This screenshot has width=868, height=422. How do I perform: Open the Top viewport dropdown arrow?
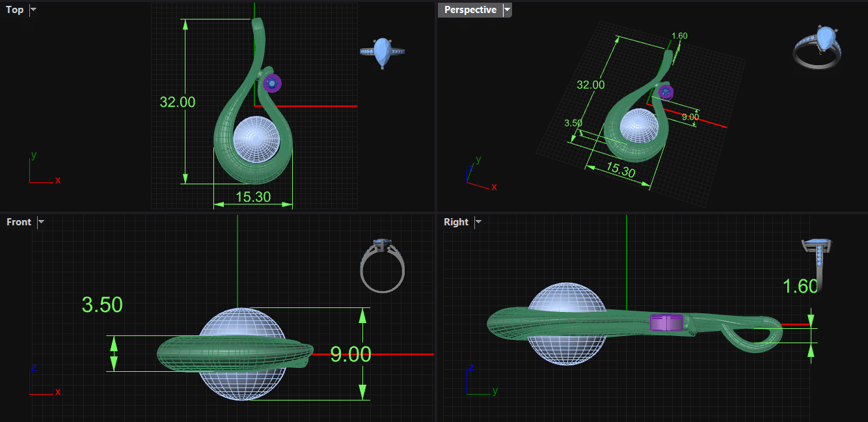pos(33,10)
